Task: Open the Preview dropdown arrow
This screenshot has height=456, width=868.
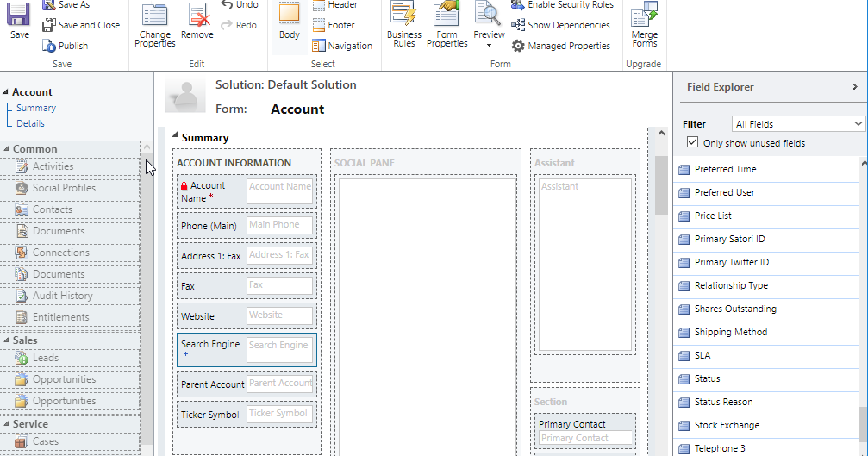Action: (489, 46)
